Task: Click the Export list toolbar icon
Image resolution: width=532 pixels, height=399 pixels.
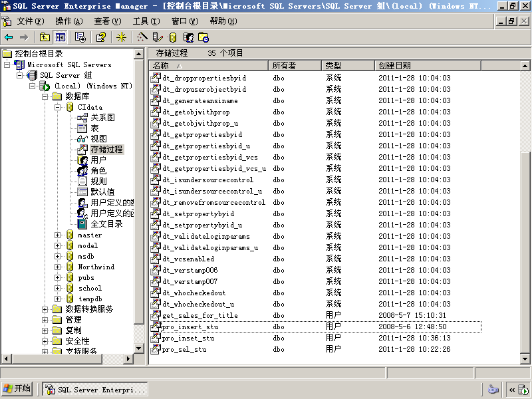Action: coord(80,37)
